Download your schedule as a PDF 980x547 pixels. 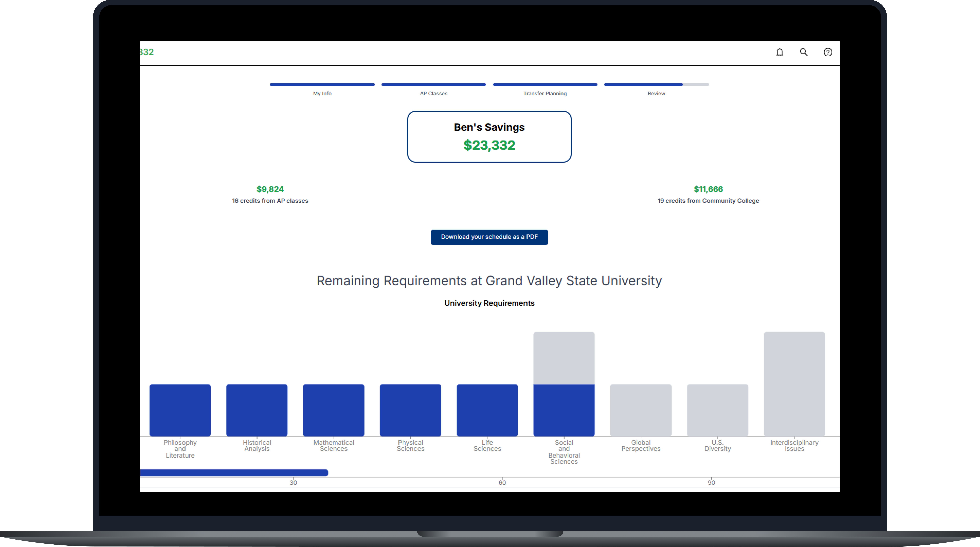click(489, 237)
